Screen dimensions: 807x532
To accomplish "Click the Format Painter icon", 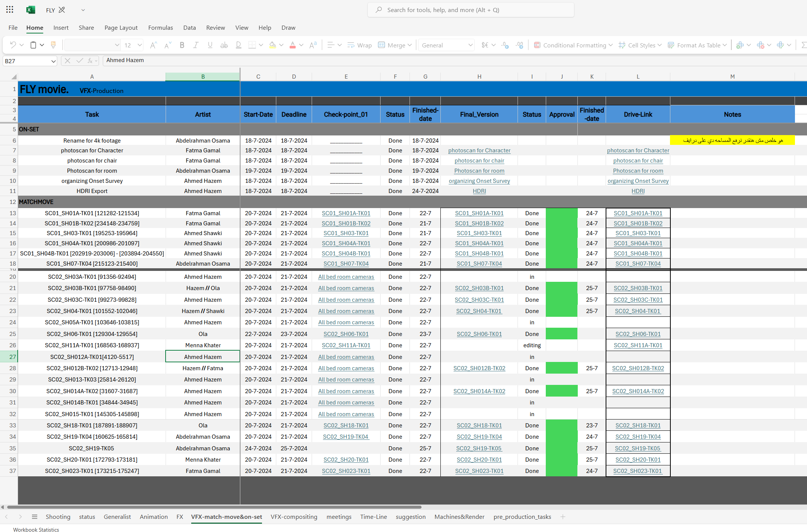I will click(53, 45).
